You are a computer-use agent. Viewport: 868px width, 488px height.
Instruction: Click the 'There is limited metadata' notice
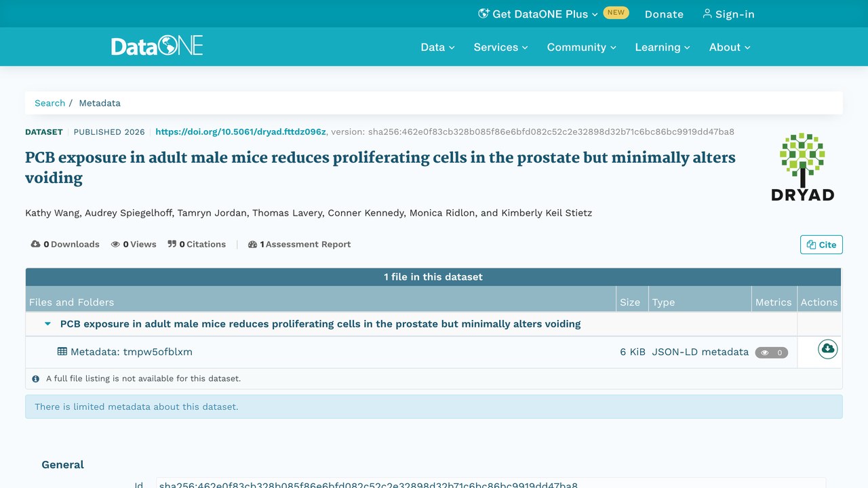(x=434, y=407)
